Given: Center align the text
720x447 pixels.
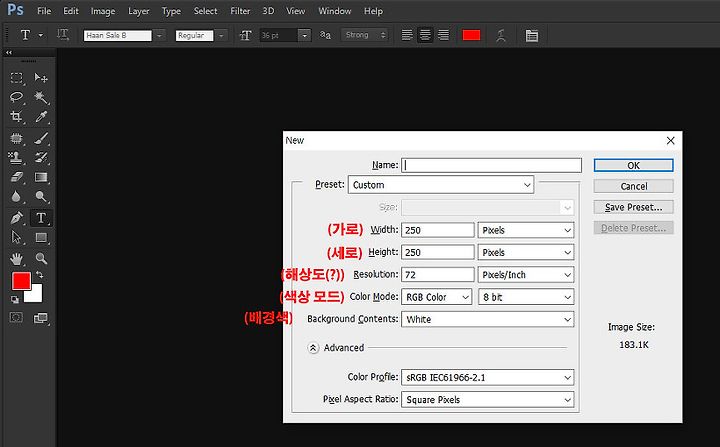Looking at the screenshot, I should 425,35.
